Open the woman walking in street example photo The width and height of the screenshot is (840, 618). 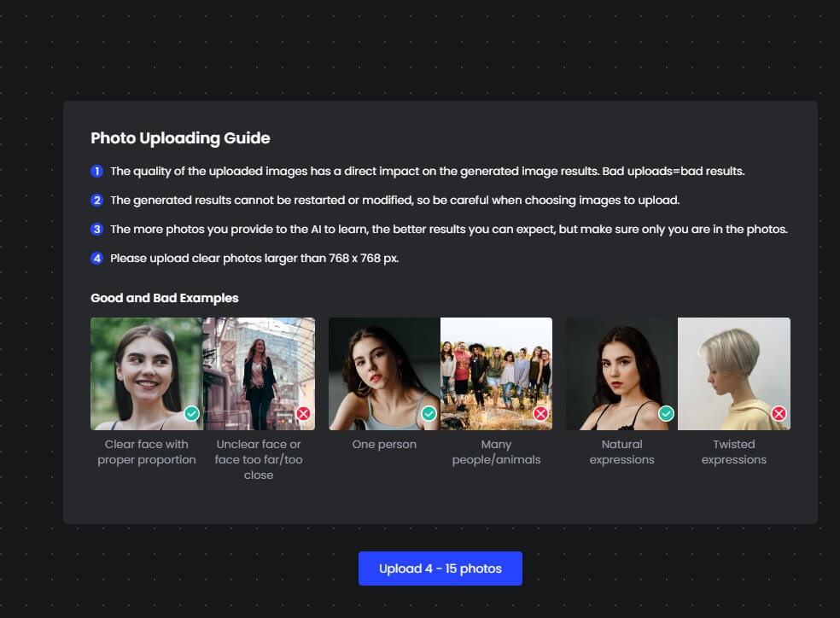[259, 374]
